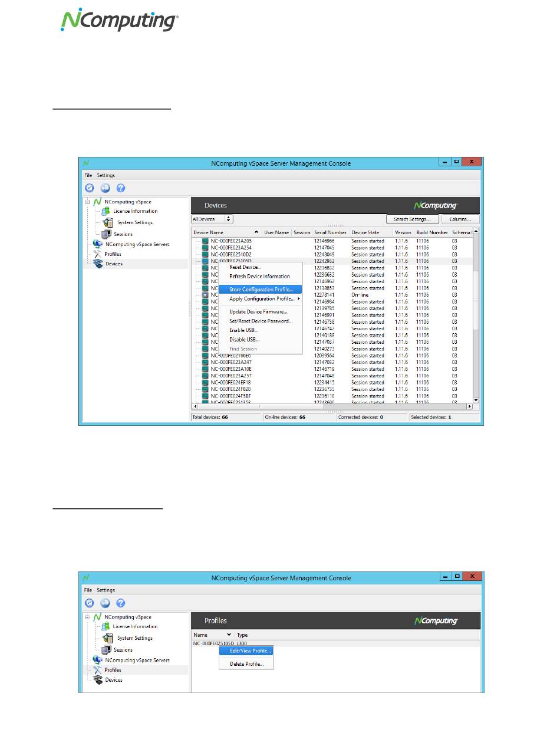Click the Sessions monitor icon in the upper window tree
This screenshot has height=736, width=560.
click(x=106, y=234)
